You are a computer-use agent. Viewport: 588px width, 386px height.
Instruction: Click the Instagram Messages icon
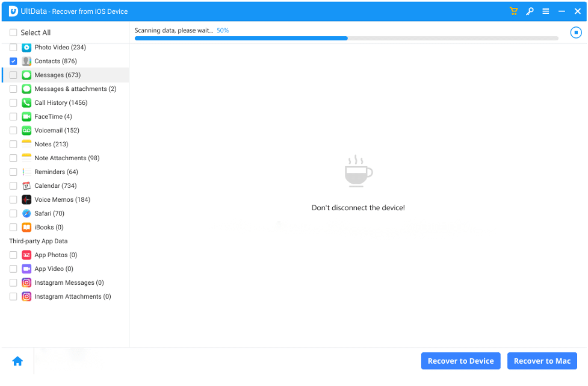point(26,283)
